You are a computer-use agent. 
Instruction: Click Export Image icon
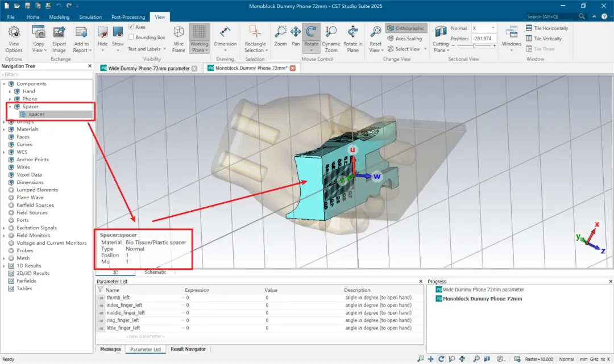(59, 32)
